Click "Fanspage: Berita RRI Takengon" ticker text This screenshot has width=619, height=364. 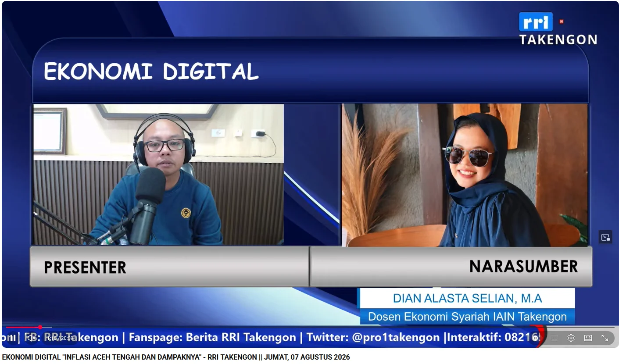[212, 337]
